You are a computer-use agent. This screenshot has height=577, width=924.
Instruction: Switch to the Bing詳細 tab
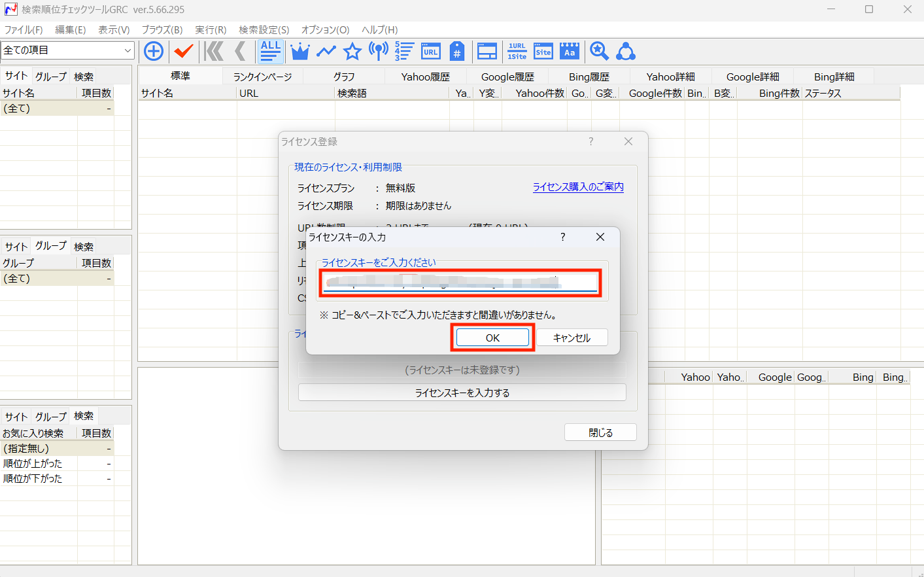click(x=834, y=77)
